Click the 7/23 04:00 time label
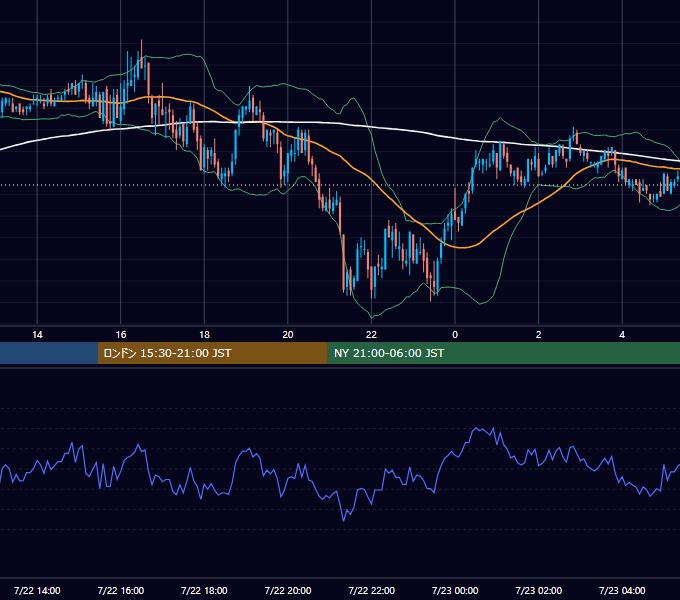This screenshot has height=600, width=680. click(x=622, y=590)
